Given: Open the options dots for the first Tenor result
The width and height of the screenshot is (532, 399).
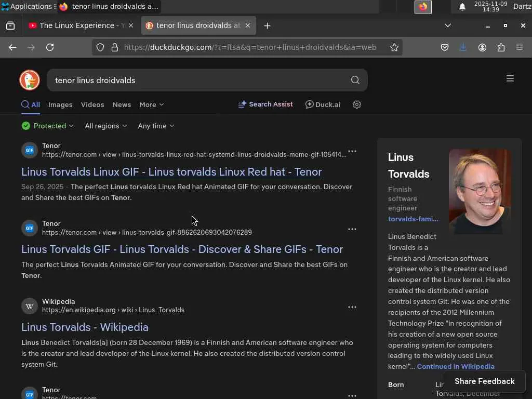Looking at the screenshot, I should [352, 151].
